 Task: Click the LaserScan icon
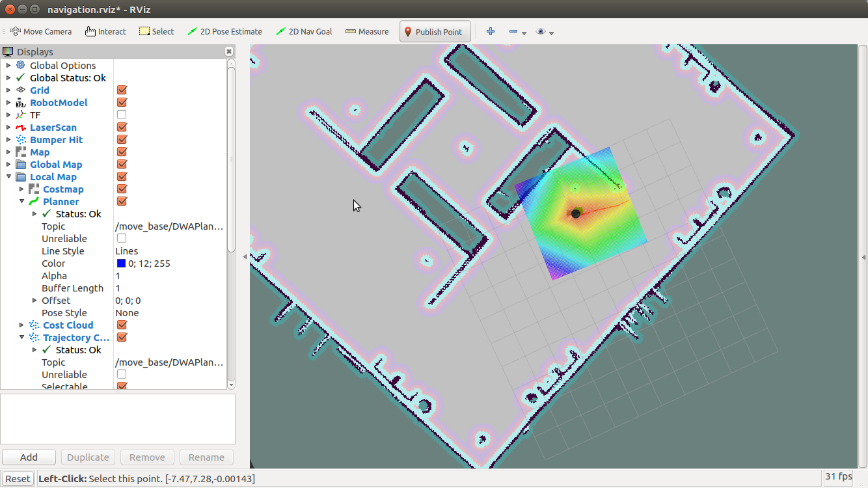click(x=21, y=127)
